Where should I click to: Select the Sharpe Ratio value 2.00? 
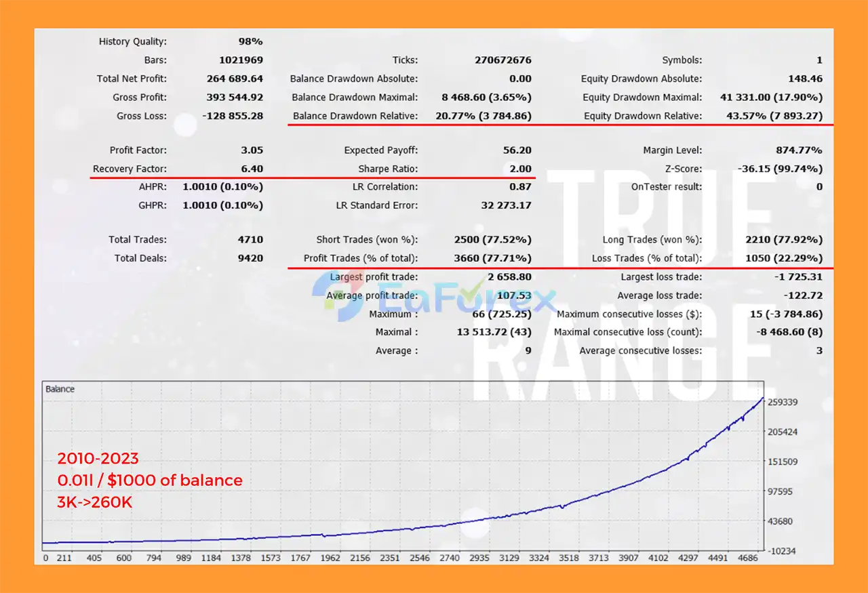(521, 168)
